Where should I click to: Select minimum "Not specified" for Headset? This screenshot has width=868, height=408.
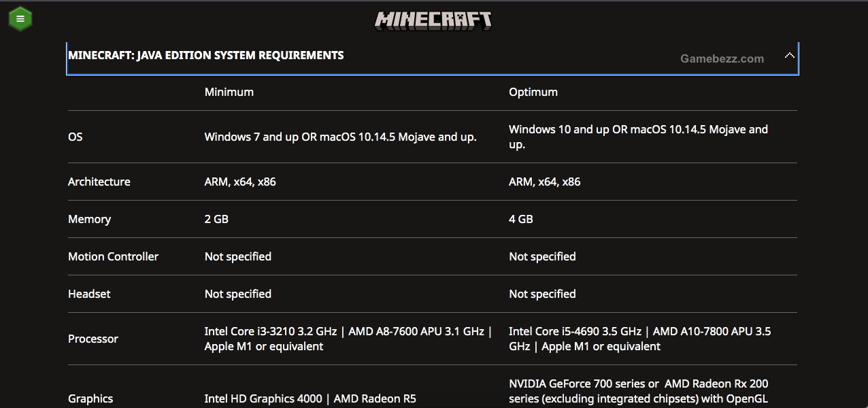(x=238, y=294)
